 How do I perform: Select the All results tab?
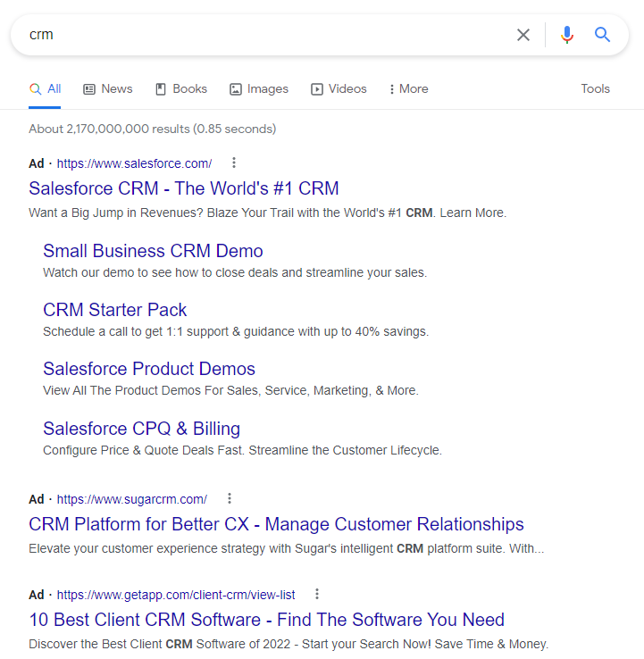tap(45, 88)
